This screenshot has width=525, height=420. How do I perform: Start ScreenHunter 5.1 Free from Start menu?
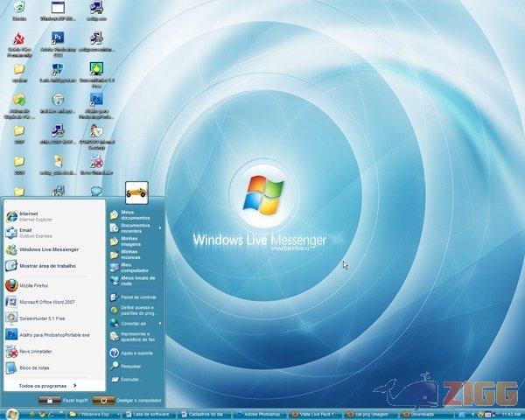pyautogui.click(x=53, y=318)
